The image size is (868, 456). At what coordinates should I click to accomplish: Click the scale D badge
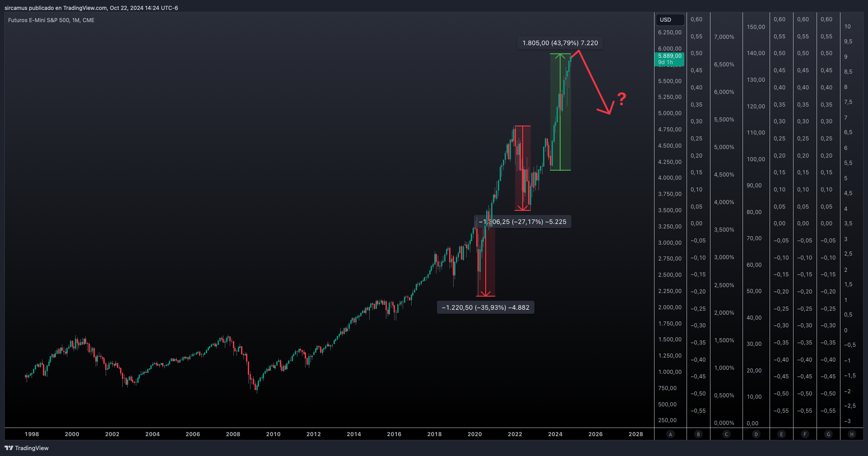tap(756, 434)
